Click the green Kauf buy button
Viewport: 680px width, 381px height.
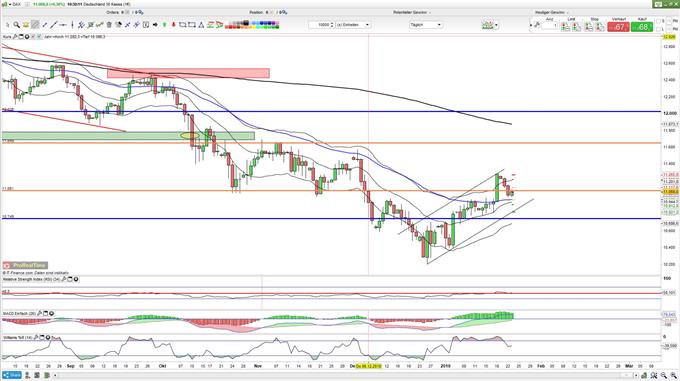642,27
